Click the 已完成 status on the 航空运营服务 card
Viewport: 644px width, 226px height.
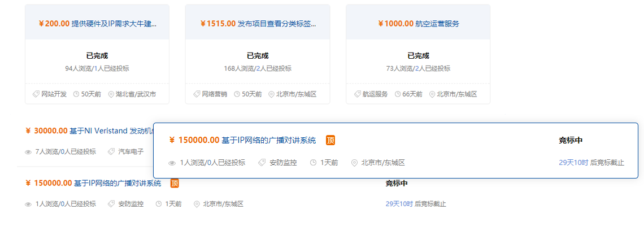coord(418,56)
